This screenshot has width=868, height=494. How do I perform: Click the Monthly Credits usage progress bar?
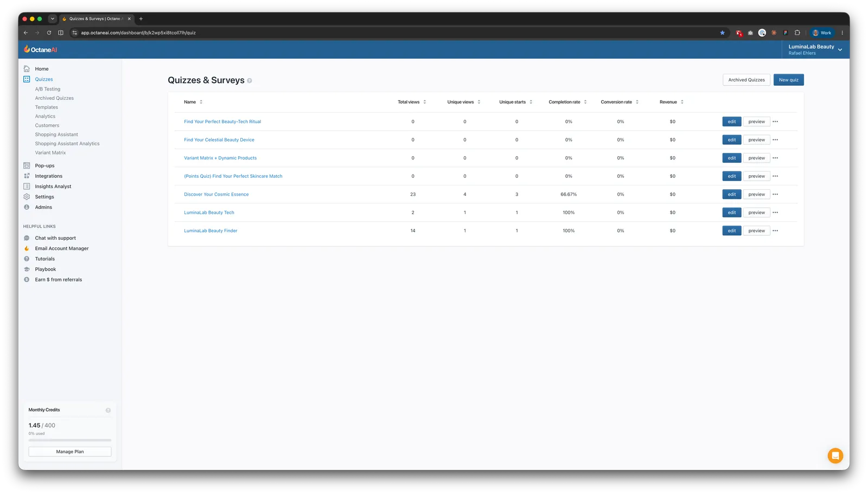click(70, 440)
